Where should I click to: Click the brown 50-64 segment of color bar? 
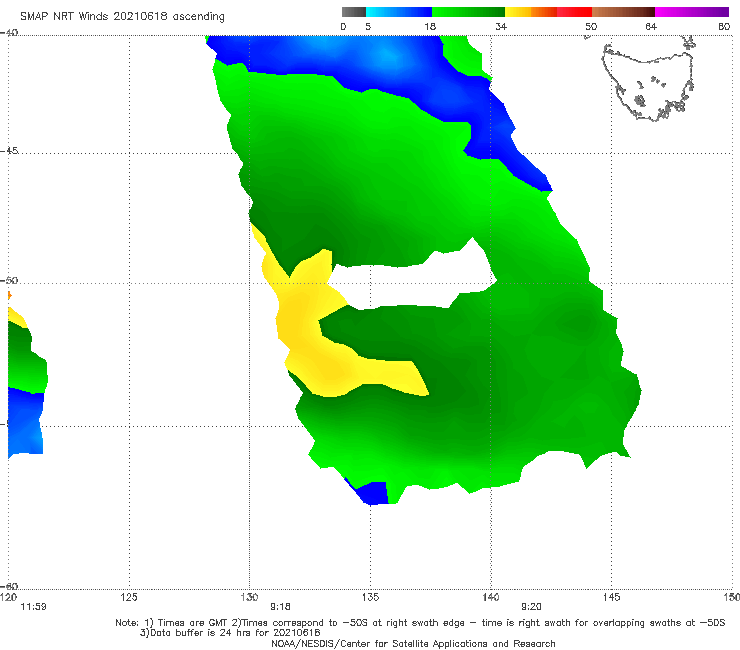tap(623, 12)
